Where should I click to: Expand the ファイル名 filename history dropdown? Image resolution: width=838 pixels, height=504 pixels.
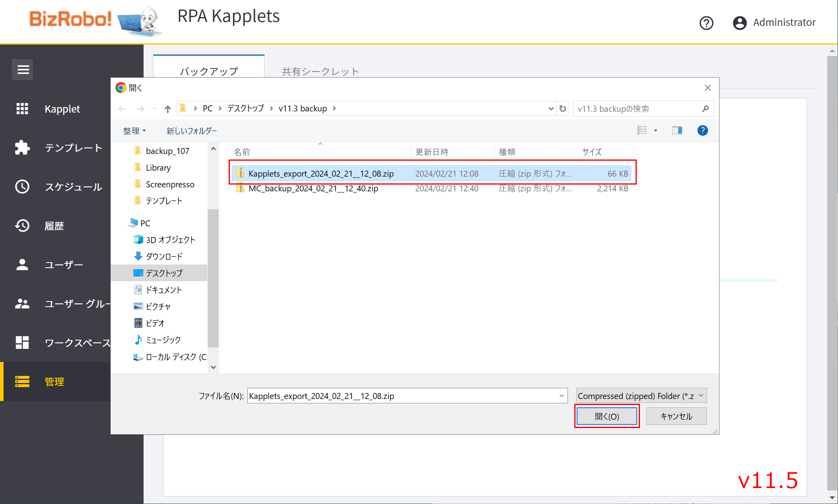561,396
